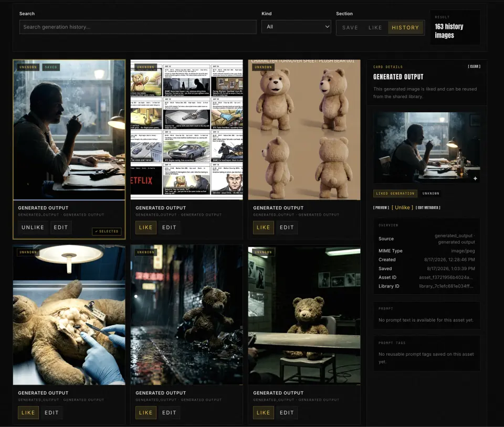This screenshot has width=504, height=427.
Task: Open the interrogation room bear thumbnail
Action: 304,315
